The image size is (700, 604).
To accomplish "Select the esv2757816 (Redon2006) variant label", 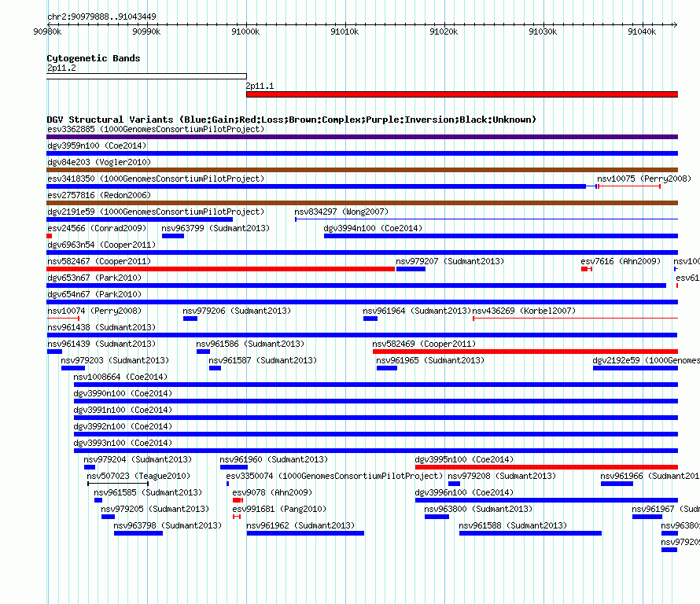I will (x=99, y=196).
